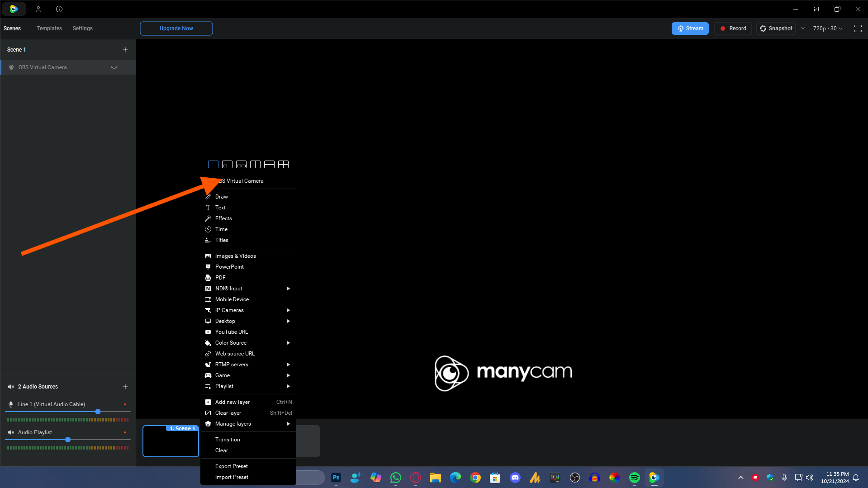This screenshot has height=488, width=868.
Task: Choose Effects in the context menu
Action: click(x=248, y=218)
